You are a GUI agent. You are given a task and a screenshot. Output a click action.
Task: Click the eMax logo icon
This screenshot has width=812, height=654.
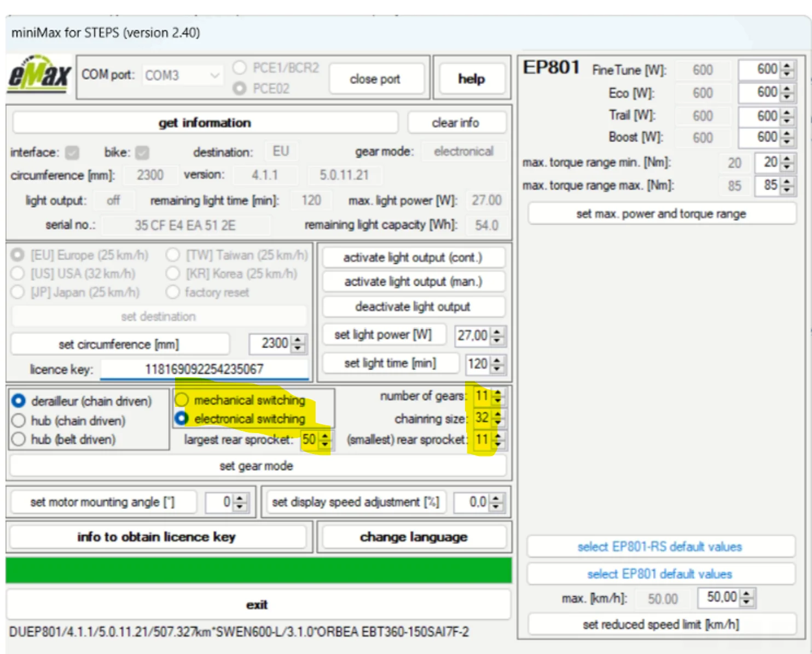[39, 75]
